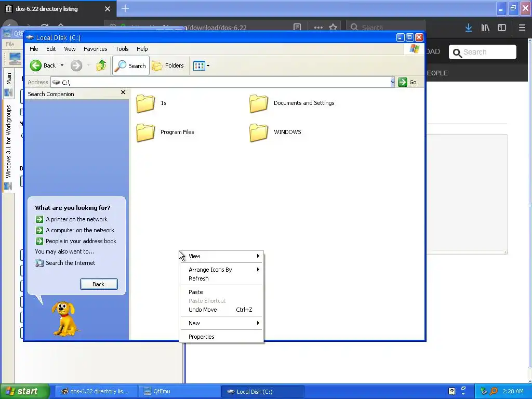
Task: Switch to dos-6.22 directory listing taskbar item
Action: pos(96,392)
